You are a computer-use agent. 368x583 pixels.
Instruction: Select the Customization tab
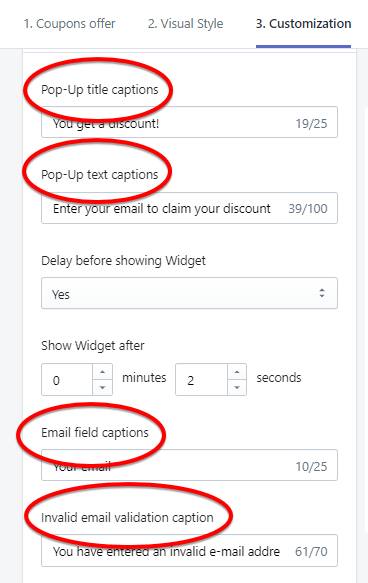click(x=303, y=24)
